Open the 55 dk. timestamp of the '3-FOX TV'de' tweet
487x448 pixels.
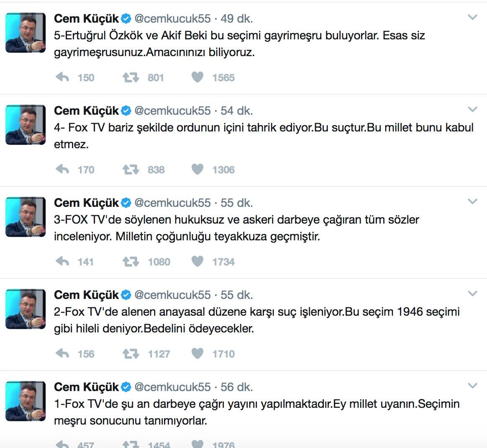tap(237, 203)
